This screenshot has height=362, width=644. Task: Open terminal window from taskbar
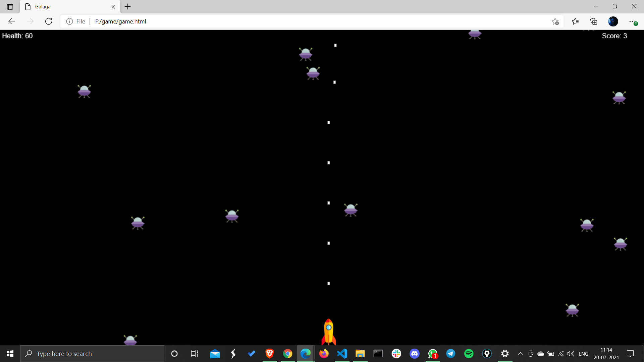point(378,354)
